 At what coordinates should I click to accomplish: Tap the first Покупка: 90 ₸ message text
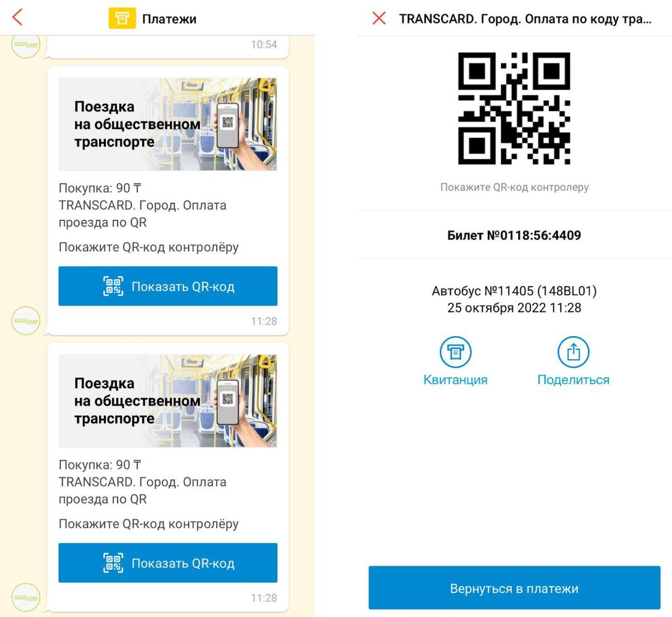[100, 188]
